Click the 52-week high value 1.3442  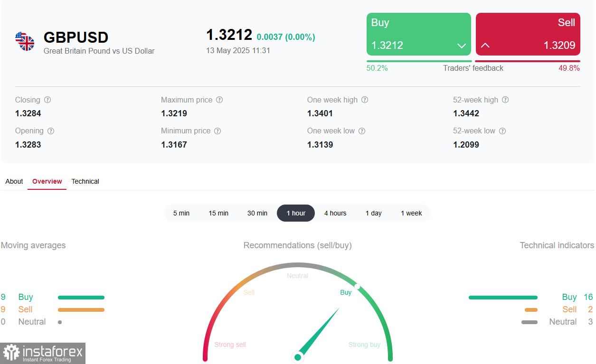click(x=466, y=113)
